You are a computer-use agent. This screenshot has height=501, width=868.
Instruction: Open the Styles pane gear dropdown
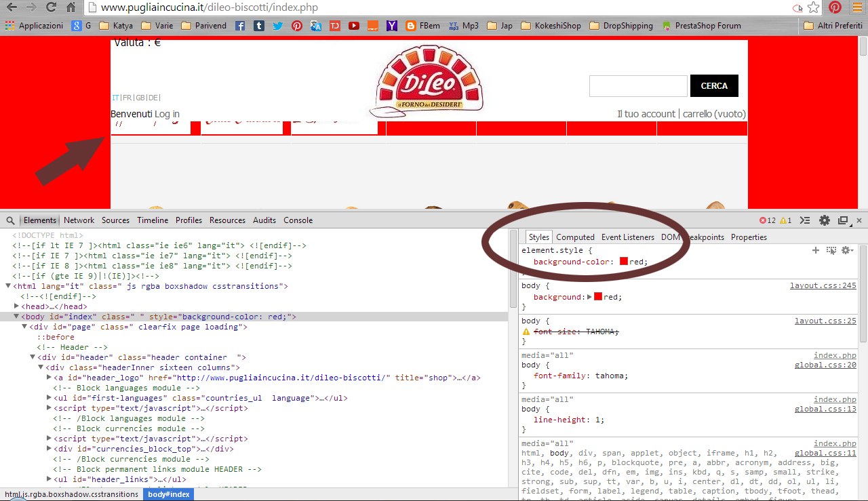(x=847, y=251)
